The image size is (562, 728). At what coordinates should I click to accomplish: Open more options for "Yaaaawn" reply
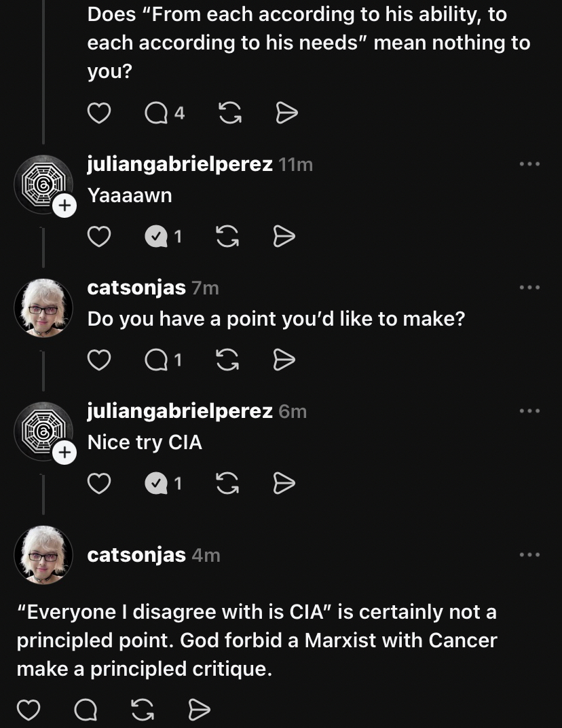529,164
